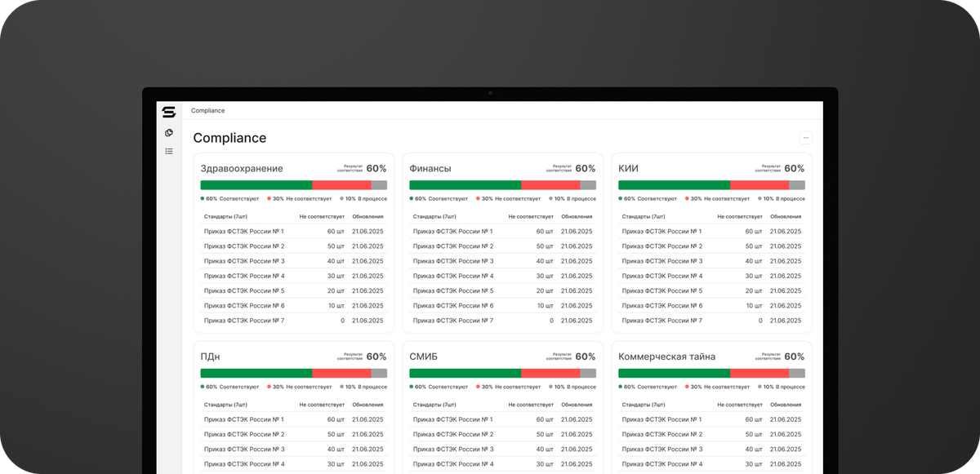Image resolution: width=980 pixels, height=474 pixels.
Task: Click the date for Приказ № 4 in КИИ
Action: tap(786, 276)
